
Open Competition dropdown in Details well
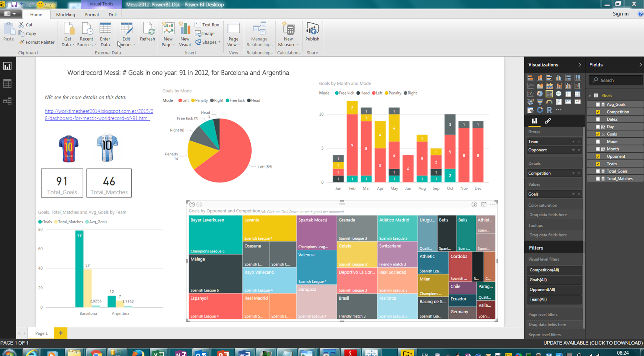point(573,174)
